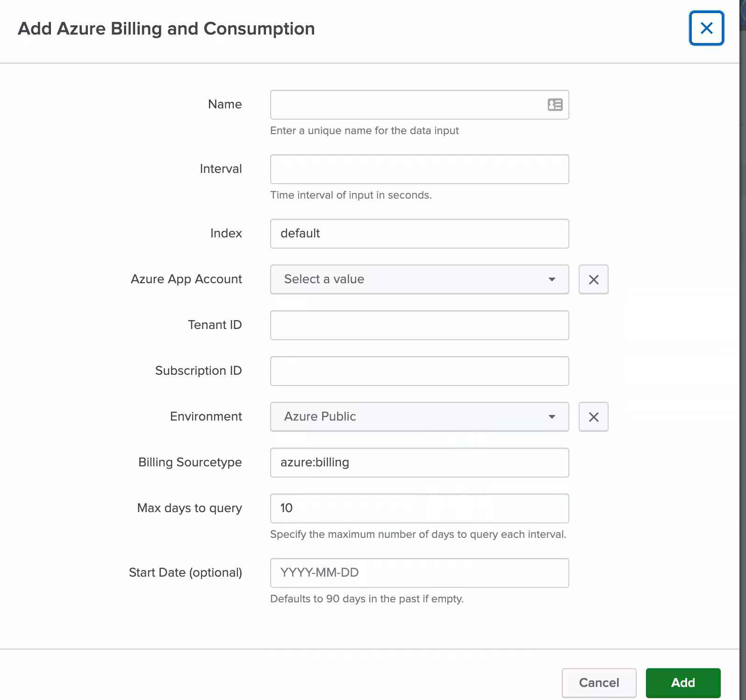Click the contact card icon in Name field

click(555, 105)
